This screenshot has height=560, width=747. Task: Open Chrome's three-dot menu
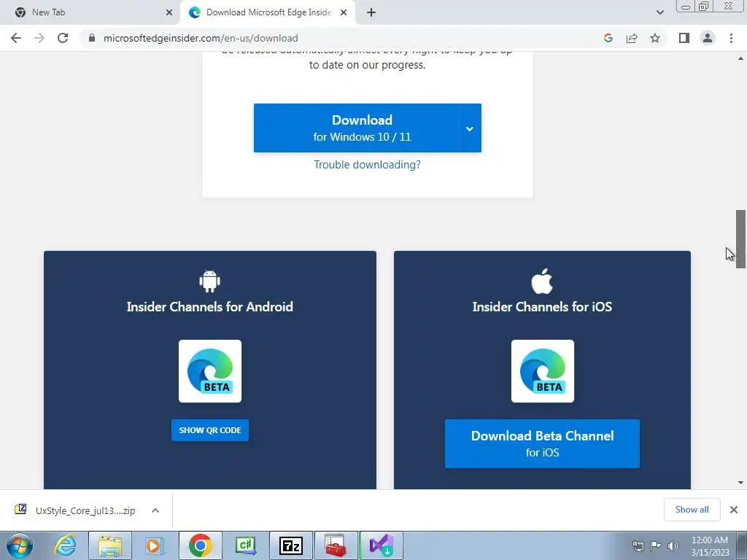(731, 38)
